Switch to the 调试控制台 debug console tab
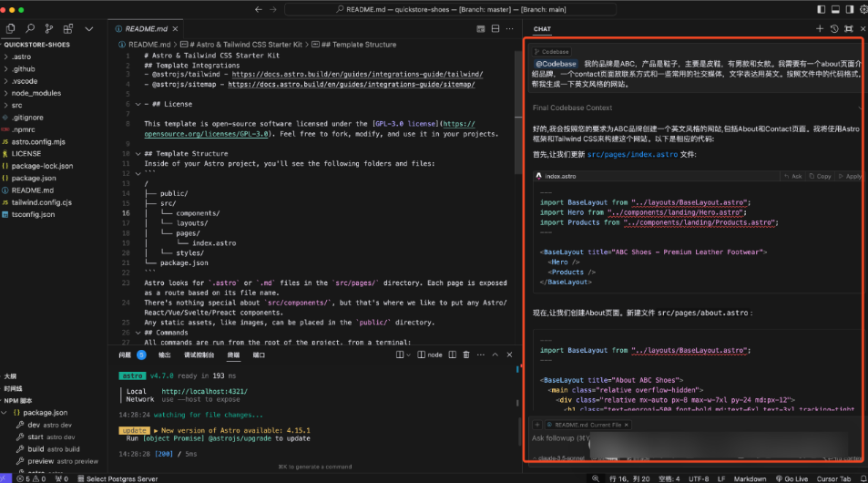868x483 pixels. tap(199, 355)
